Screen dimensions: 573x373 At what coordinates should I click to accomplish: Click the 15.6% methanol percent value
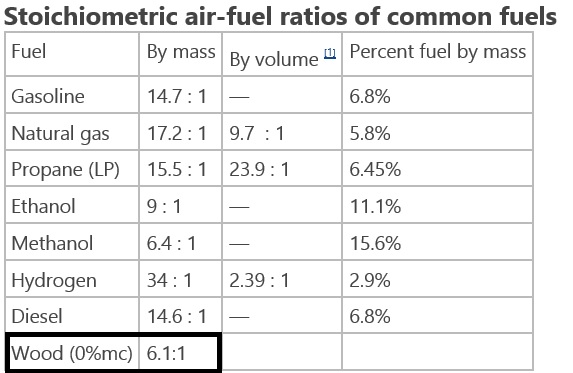pos(375,243)
